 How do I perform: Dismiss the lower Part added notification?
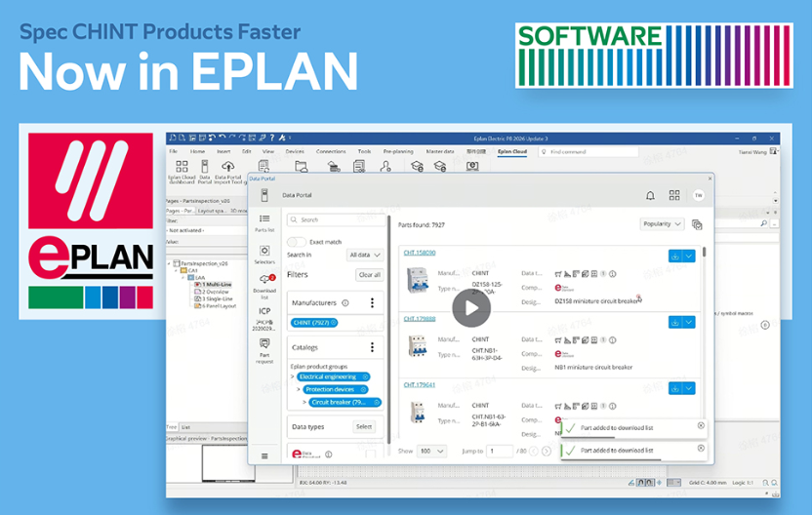[701, 448]
